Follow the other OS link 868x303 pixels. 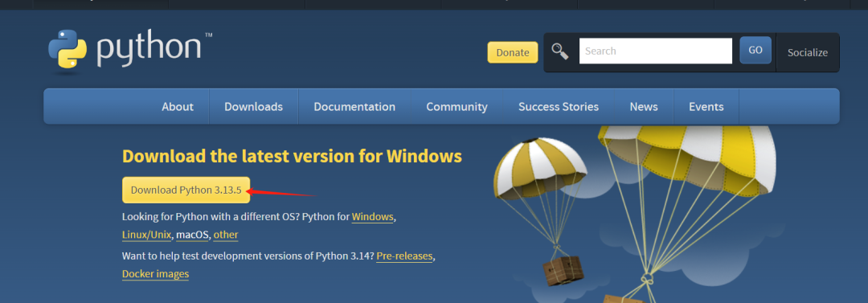coord(226,235)
